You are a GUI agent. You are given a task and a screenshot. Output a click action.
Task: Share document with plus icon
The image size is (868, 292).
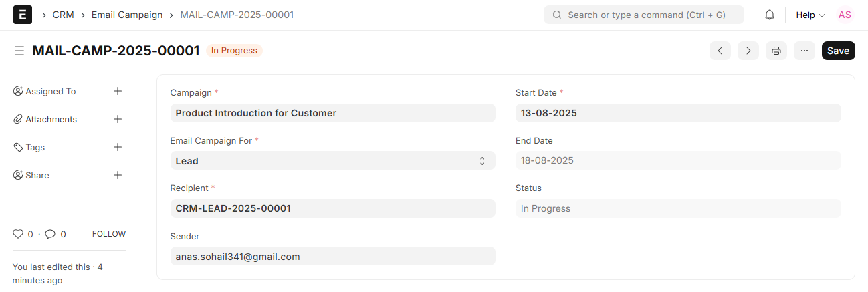point(118,175)
